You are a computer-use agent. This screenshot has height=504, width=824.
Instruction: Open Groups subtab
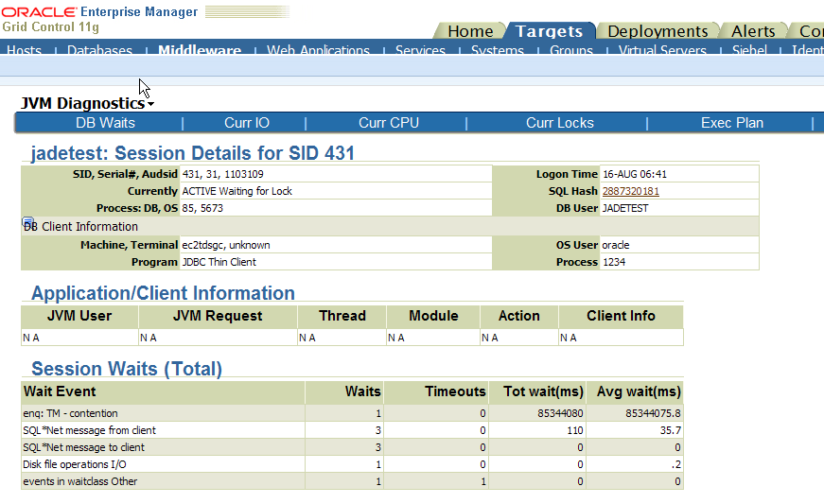pos(570,50)
